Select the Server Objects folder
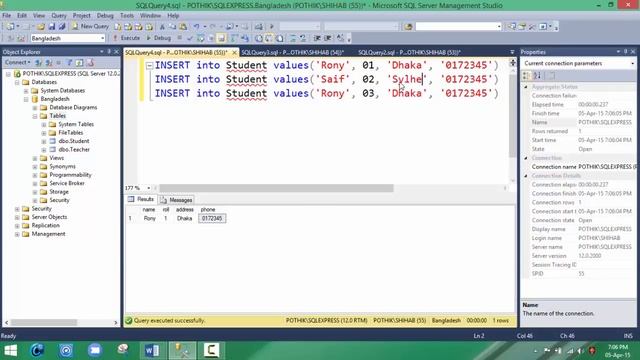This screenshot has width=640, height=360. [49, 217]
